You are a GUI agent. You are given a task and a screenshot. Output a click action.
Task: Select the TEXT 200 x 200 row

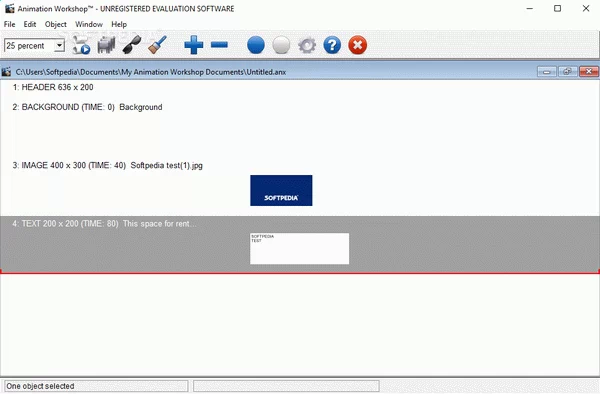pos(300,244)
